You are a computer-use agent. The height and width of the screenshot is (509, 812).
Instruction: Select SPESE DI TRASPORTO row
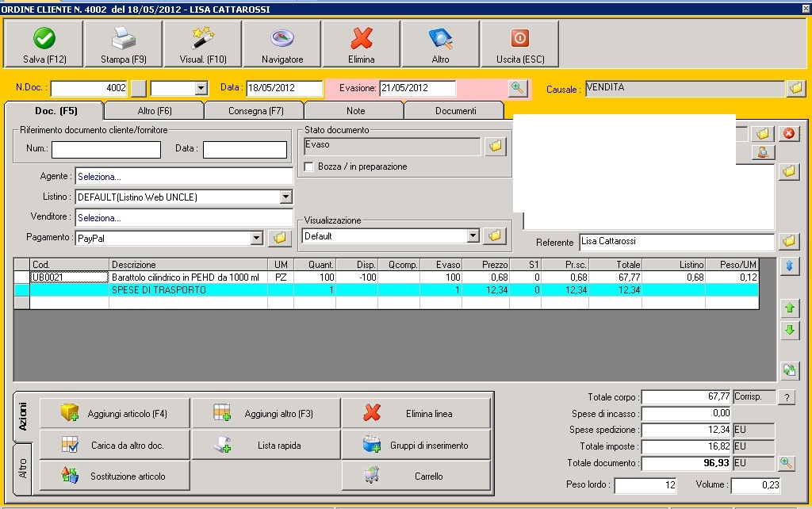(386, 290)
